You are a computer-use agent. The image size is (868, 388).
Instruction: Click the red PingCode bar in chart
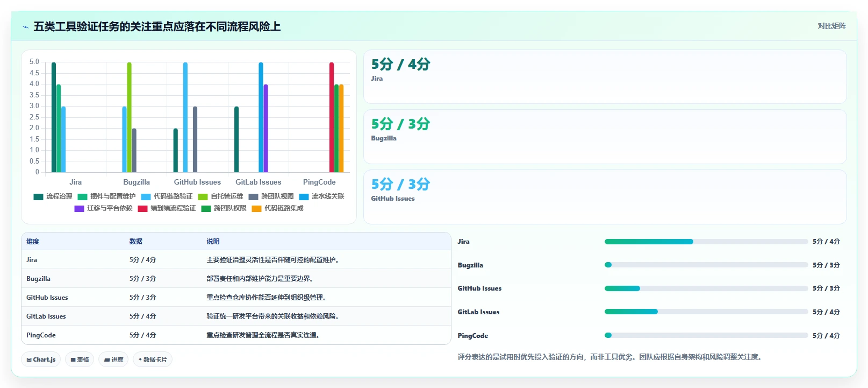click(x=332, y=117)
